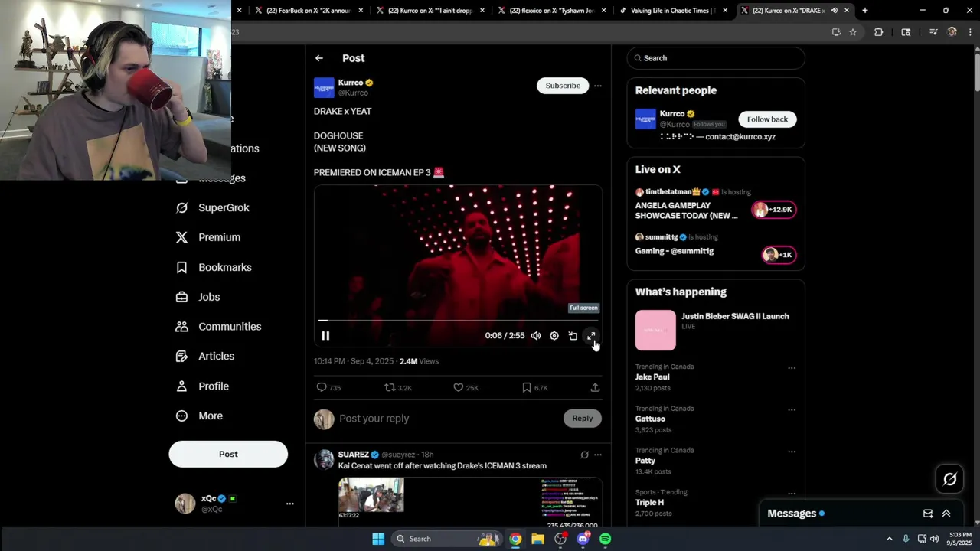Viewport: 980px width, 551px height.
Task: Open Chrome media controls icon
Action: [x=933, y=32]
